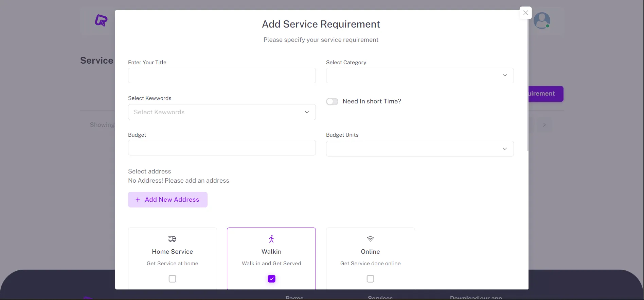
Task: Focus the Enter Your Title field
Action: [221, 76]
